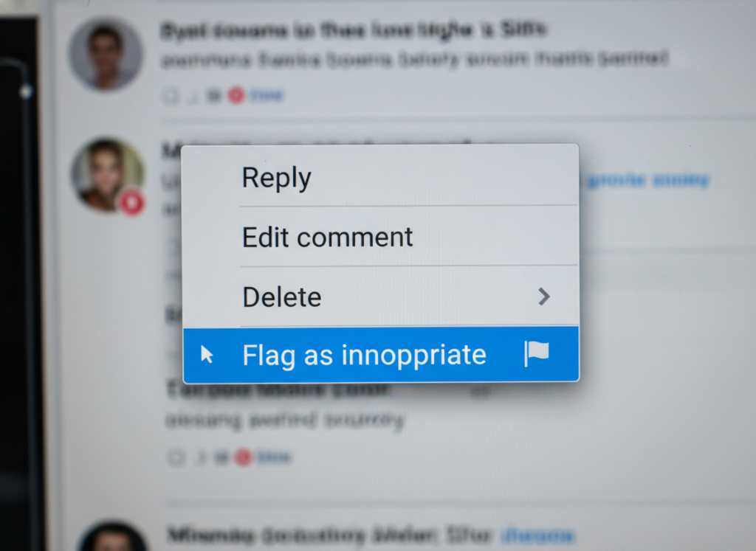This screenshot has width=756, height=551.
Task: Click the circular reaction icon beside the lower comment's reply arrow
Action: tap(178, 457)
